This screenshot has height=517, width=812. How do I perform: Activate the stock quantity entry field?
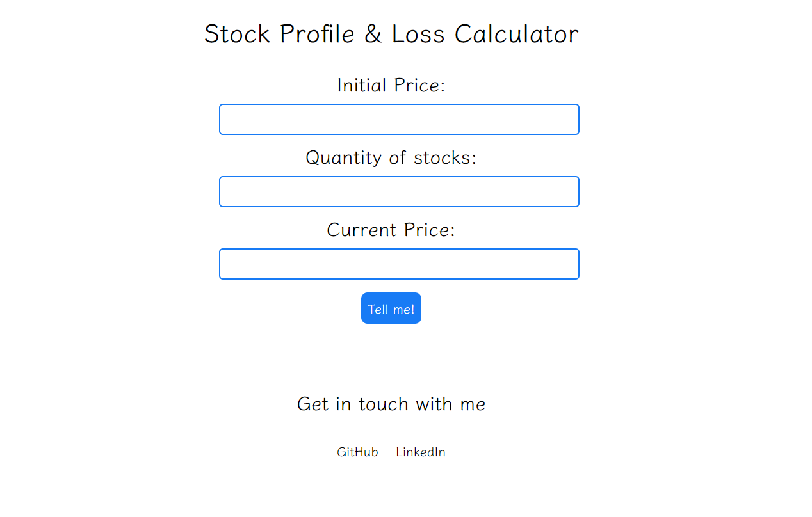click(399, 192)
